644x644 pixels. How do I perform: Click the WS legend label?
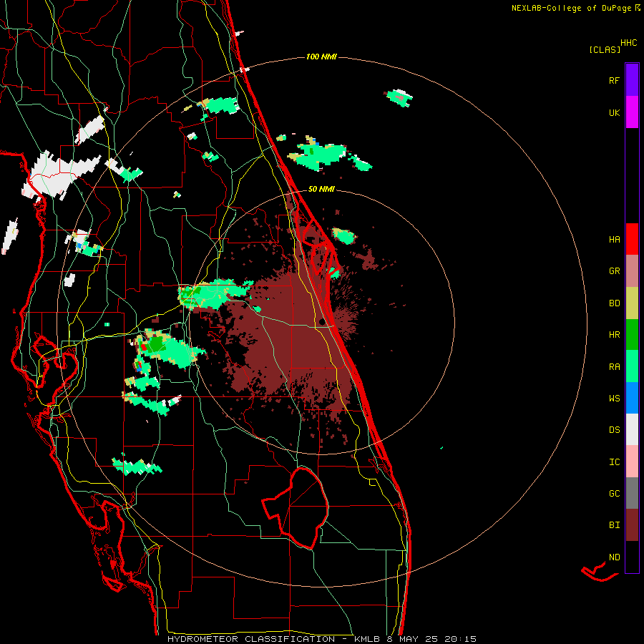tap(615, 399)
